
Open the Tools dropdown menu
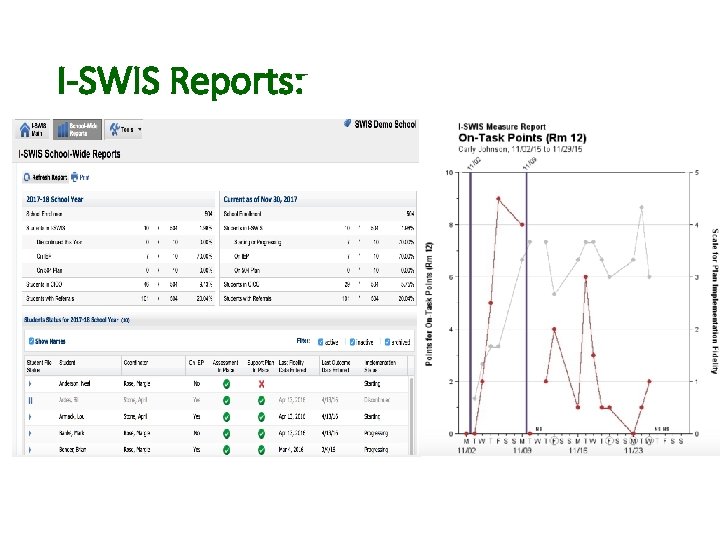125,129
